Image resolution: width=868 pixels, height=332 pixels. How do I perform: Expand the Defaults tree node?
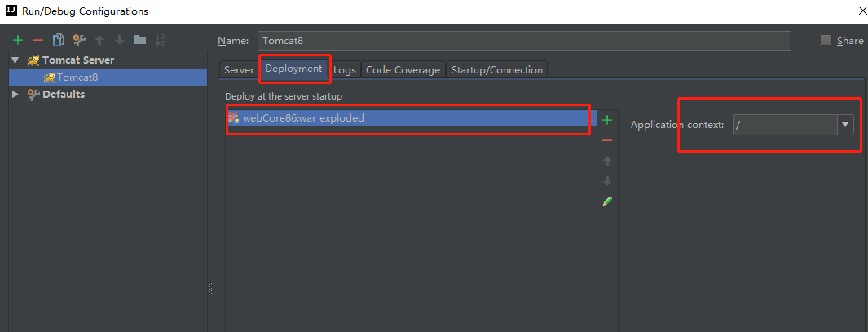pos(15,95)
